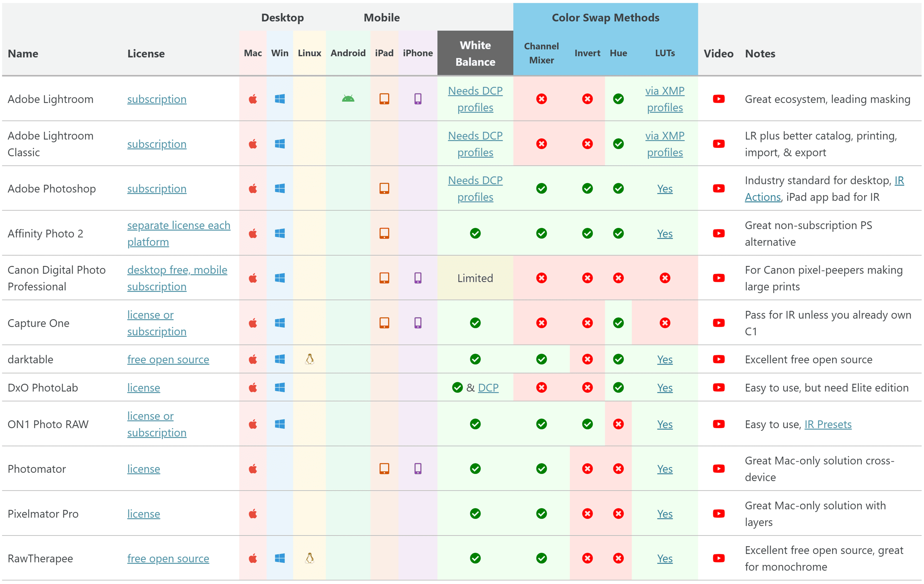The height and width of the screenshot is (584, 924).
Task: Open the Photomator YouTube video
Action: click(x=718, y=469)
